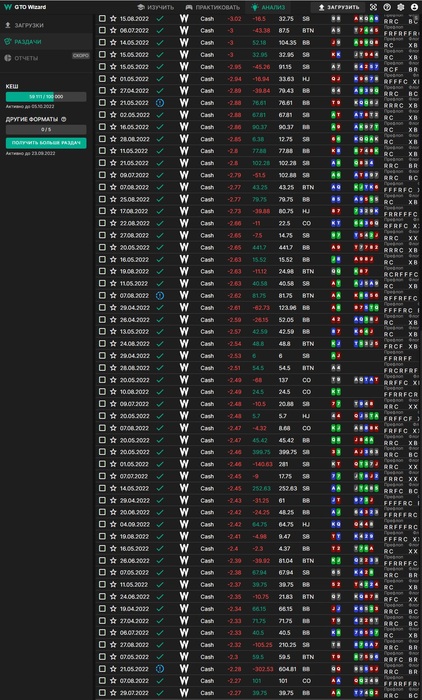The image size is (422, 700).
Task: Click the ДРУГИЕ ФОРМАТЫ progress bar 0 / 5
Action: coord(46,129)
